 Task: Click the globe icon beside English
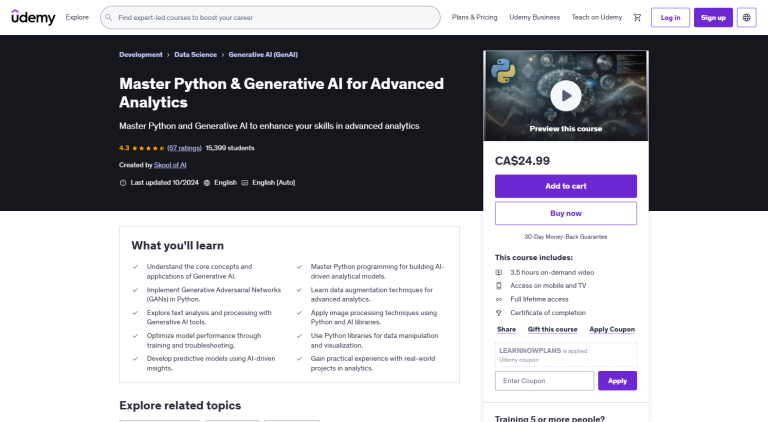207,183
